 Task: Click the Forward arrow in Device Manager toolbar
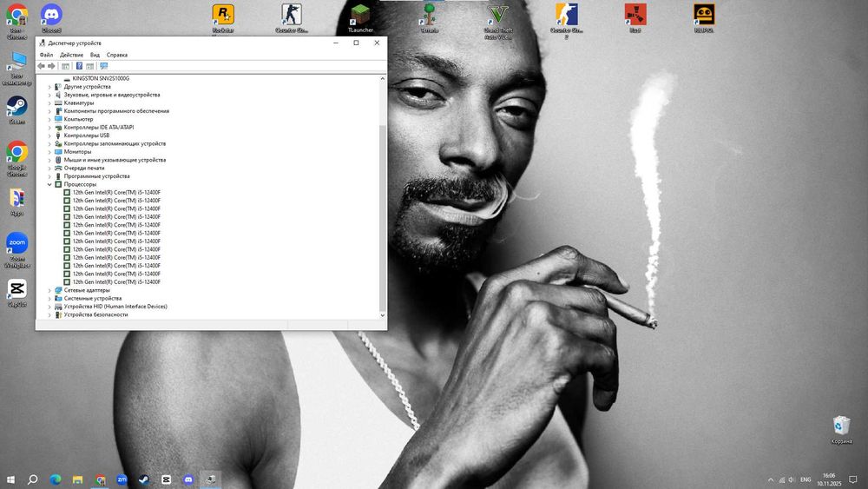(x=51, y=66)
